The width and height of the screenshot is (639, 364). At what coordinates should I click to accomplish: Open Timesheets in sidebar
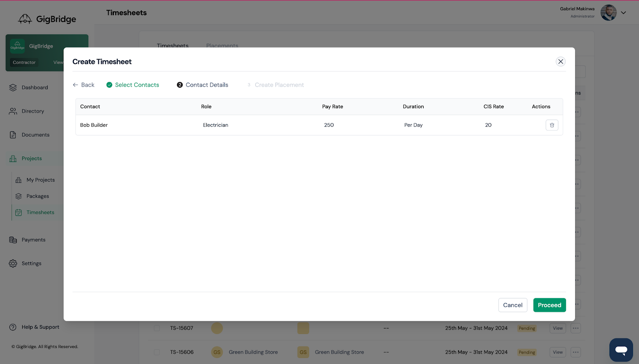click(40, 212)
